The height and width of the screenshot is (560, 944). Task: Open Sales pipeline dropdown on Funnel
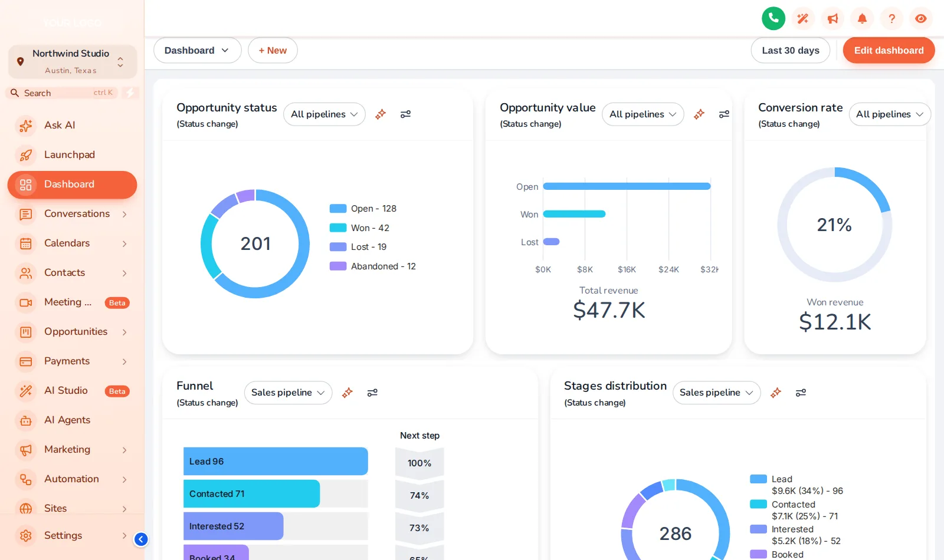click(x=289, y=392)
